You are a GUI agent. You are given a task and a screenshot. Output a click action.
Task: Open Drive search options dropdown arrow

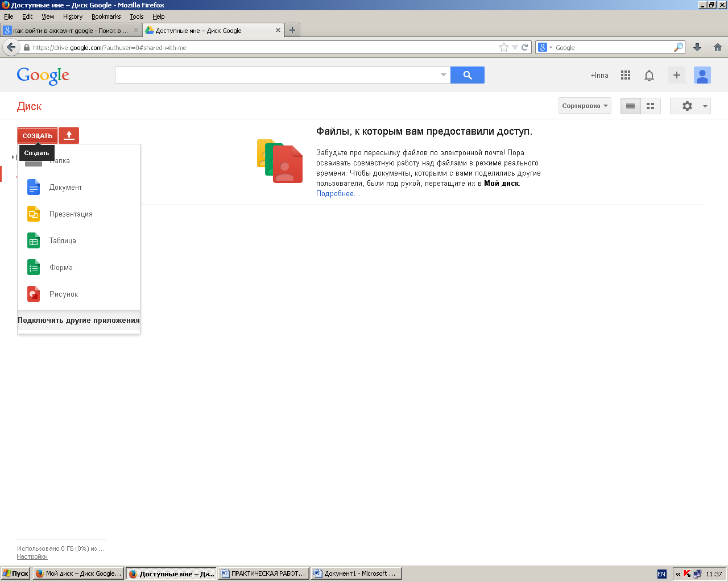[444, 75]
